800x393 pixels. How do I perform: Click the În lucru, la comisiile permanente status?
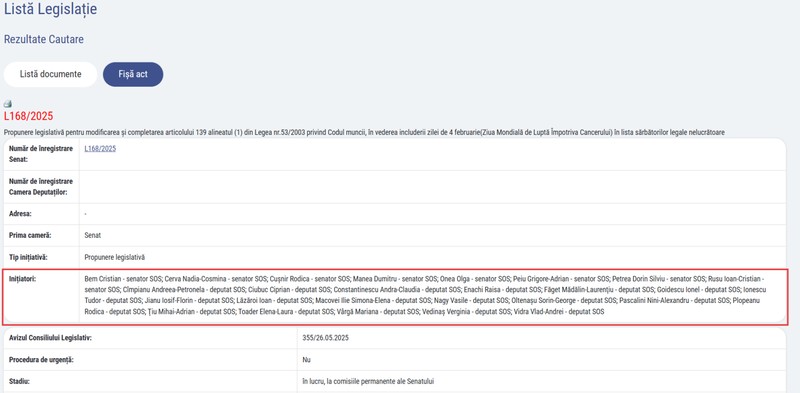click(x=368, y=381)
